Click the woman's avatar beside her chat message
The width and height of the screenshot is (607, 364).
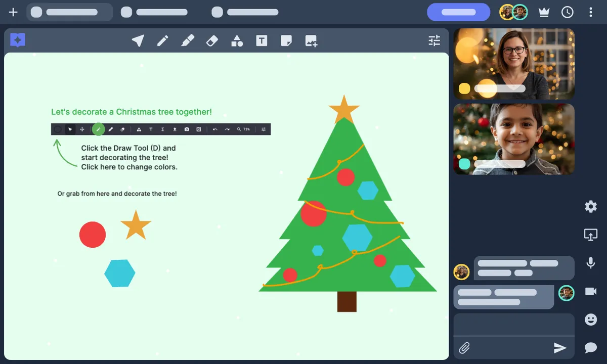tap(461, 272)
